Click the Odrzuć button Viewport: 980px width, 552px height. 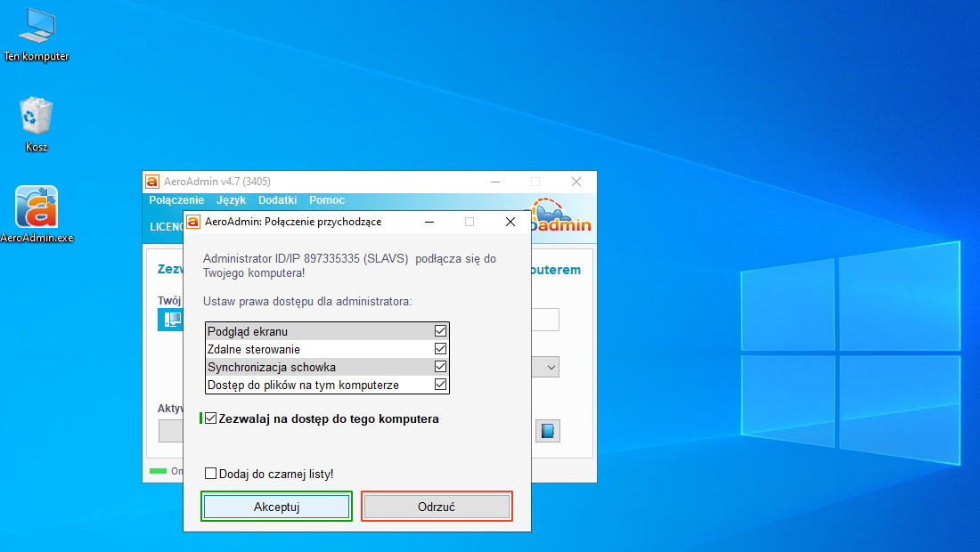pos(437,507)
